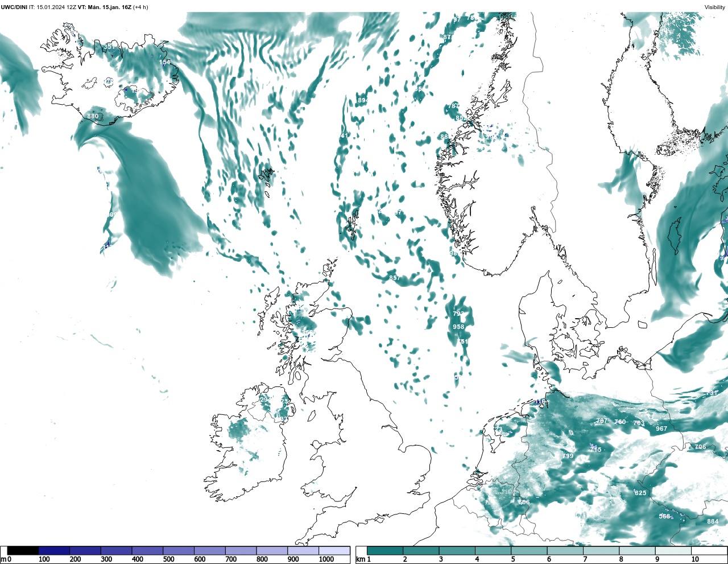Pick the 400–500 m legend color block
728x564 pixels.
[147, 551]
